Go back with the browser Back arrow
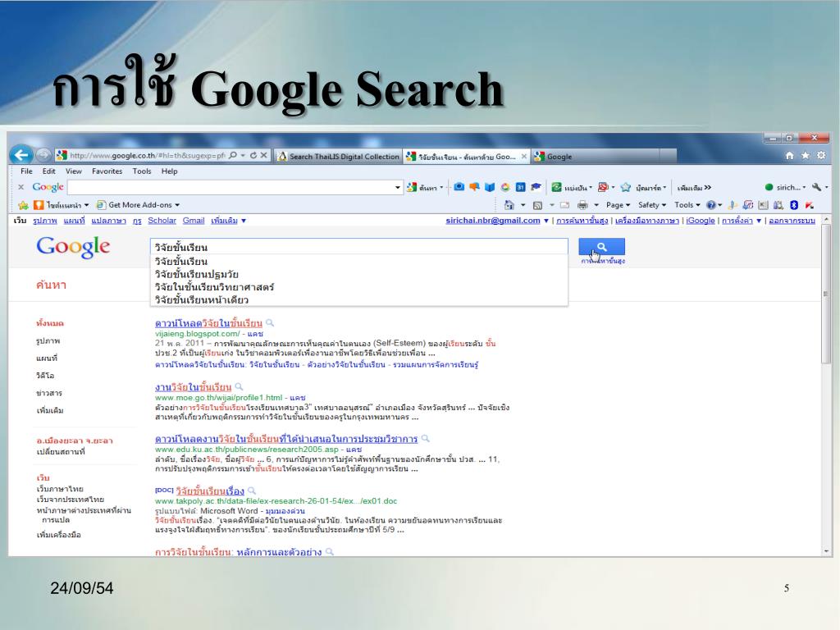Image resolution: width=840 pixels, height=630 pixels. 21,155
